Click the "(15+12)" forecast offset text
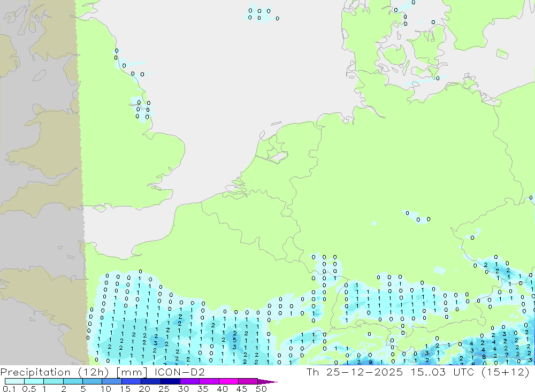535x392 pixels. click(x=506, y=372)
